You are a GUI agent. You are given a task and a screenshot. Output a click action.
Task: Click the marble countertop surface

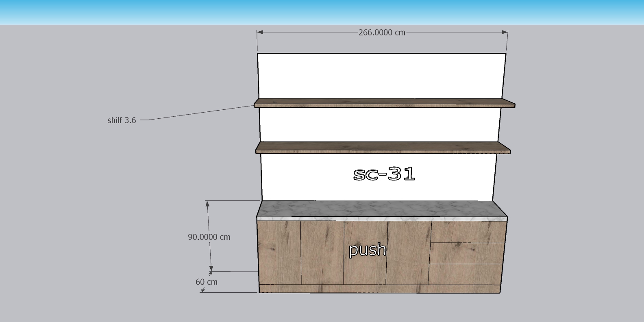(x=382, y=209)
